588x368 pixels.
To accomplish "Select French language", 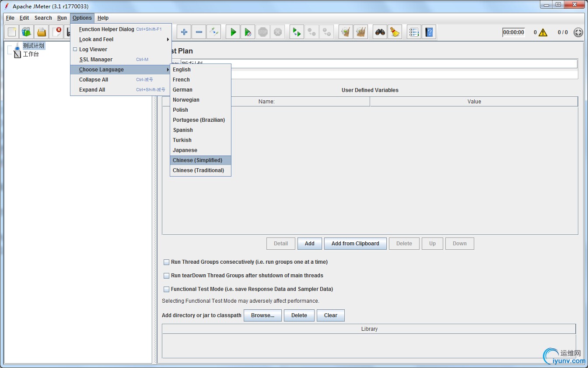I will point(200,80).
